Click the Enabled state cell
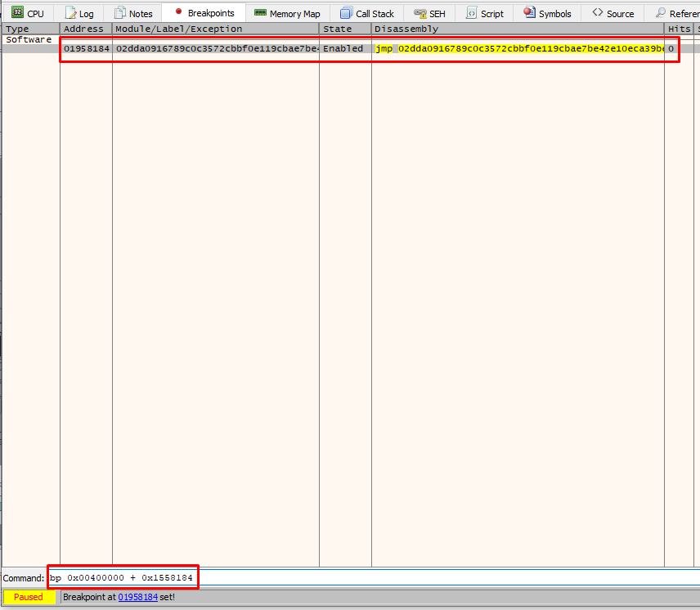This screenshot has width=700, height=610. click(x=346, y=48)
